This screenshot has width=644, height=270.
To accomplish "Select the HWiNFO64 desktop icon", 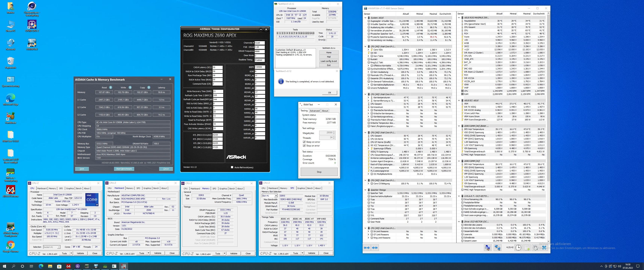I will coord(32,44).
